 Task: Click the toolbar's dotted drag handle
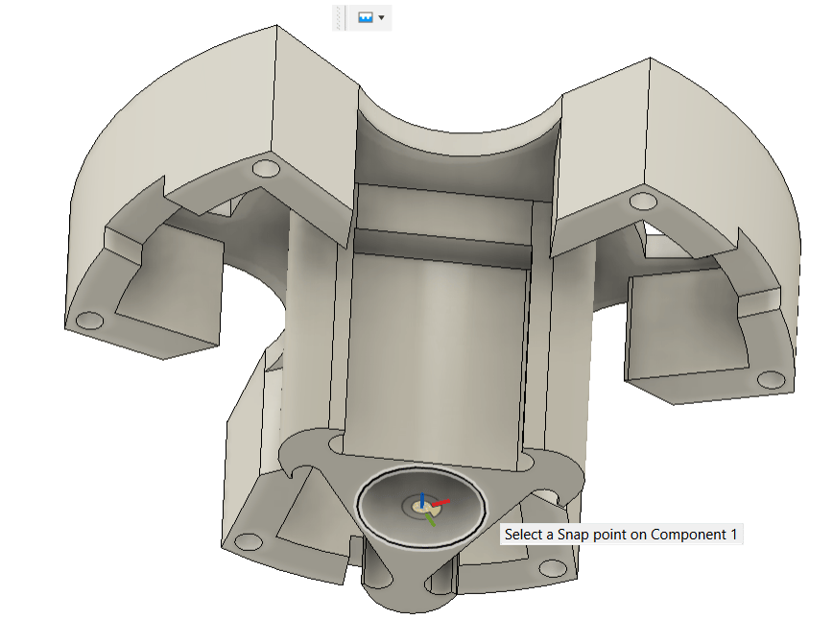[x=339, y=17]
